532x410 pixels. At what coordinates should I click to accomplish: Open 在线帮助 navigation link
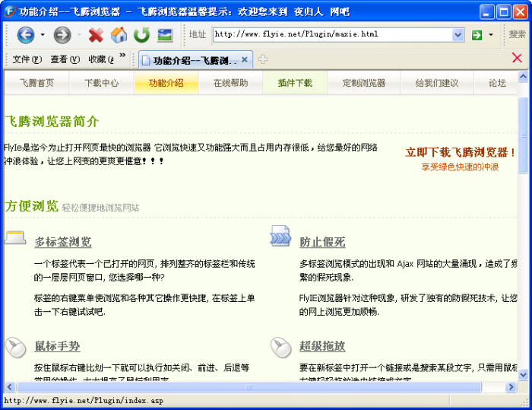231,83
